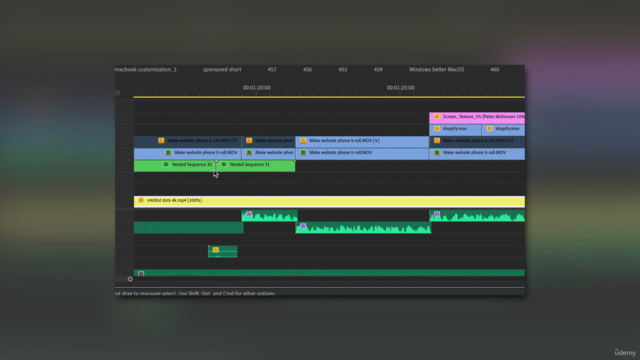Click the purple fx badge on the long middle audio clip

coord(303,226)
